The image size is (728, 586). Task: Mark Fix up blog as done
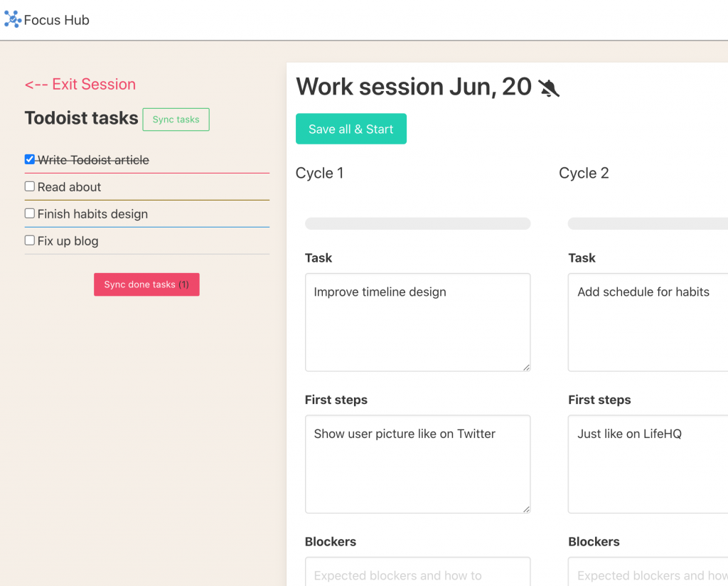[30, 240]
